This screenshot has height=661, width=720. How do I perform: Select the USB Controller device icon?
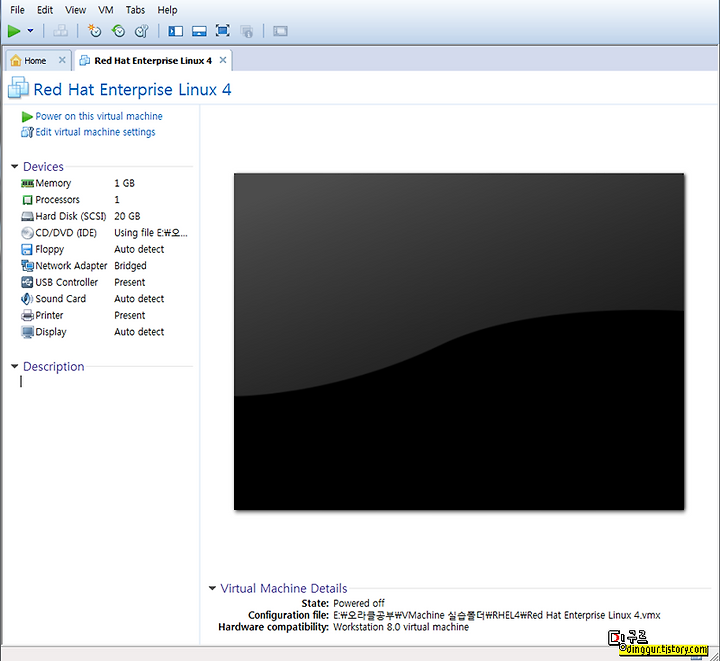[27, 282]
